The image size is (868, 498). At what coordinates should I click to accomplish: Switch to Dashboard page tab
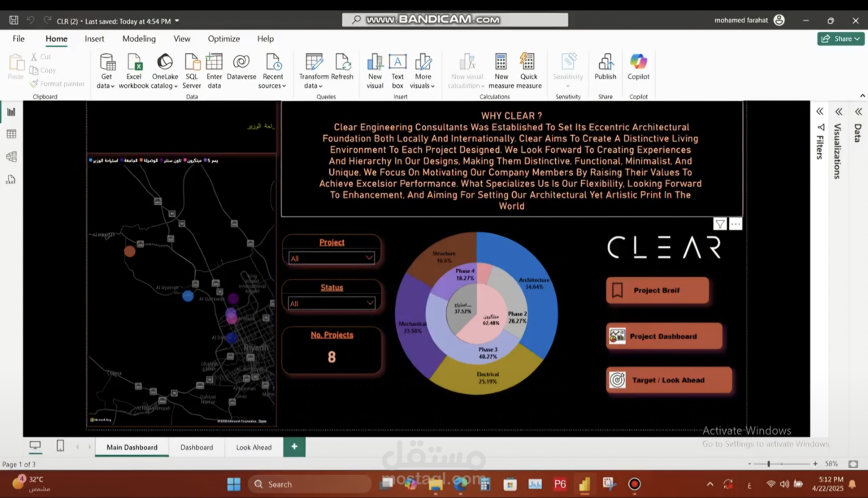pos(197,447)
